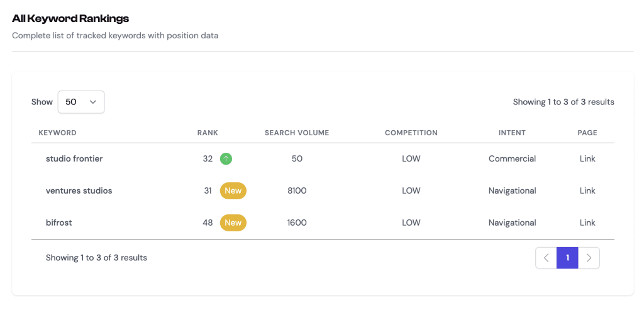644x320 pixels.
Task: Click the green up-arrow rank icon
Action: coord(226,159)
